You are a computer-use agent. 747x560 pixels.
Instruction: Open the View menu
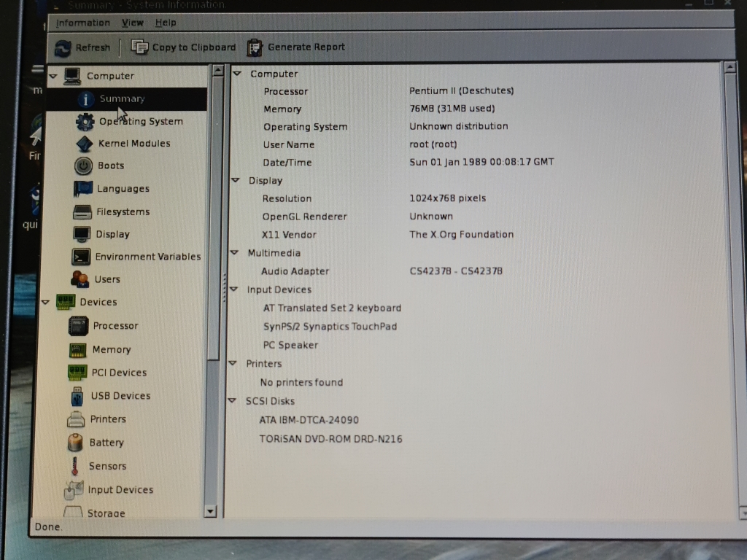(x=132, y=23)
